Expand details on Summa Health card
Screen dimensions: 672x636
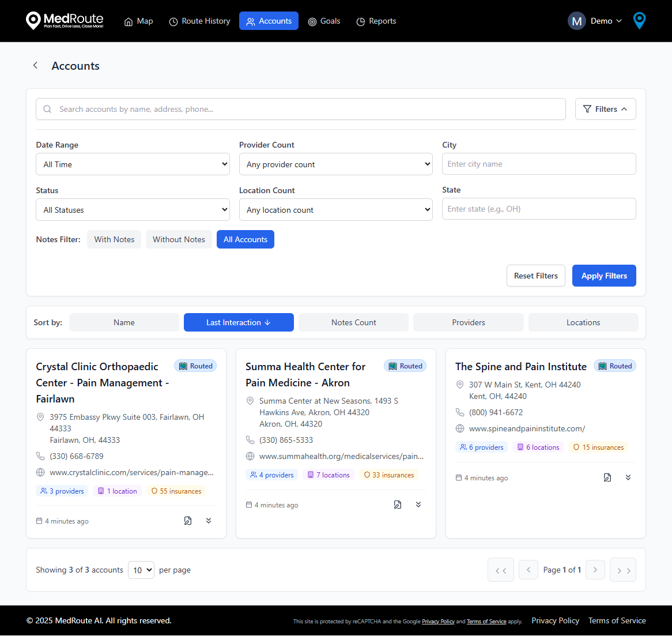point(418,505)
